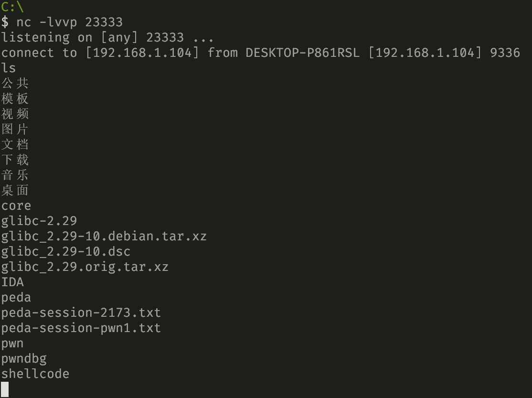Click the '文档' directory entry

[15, 144]
